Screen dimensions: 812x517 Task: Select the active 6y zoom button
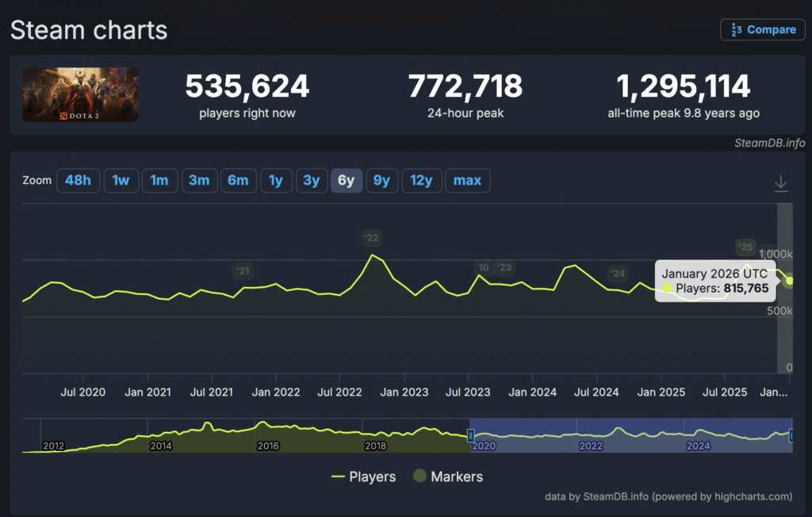pyautogui.click(x=347, y=181)
